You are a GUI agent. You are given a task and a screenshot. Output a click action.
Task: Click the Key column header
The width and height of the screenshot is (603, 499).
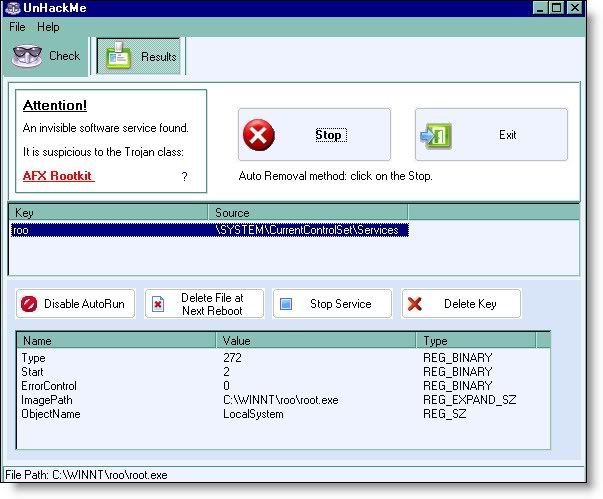pos(108,213)
